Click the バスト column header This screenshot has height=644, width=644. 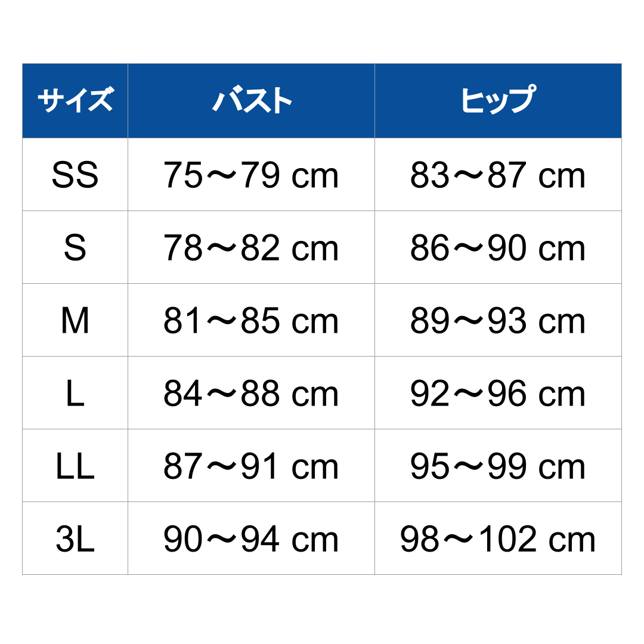(251, 101)
